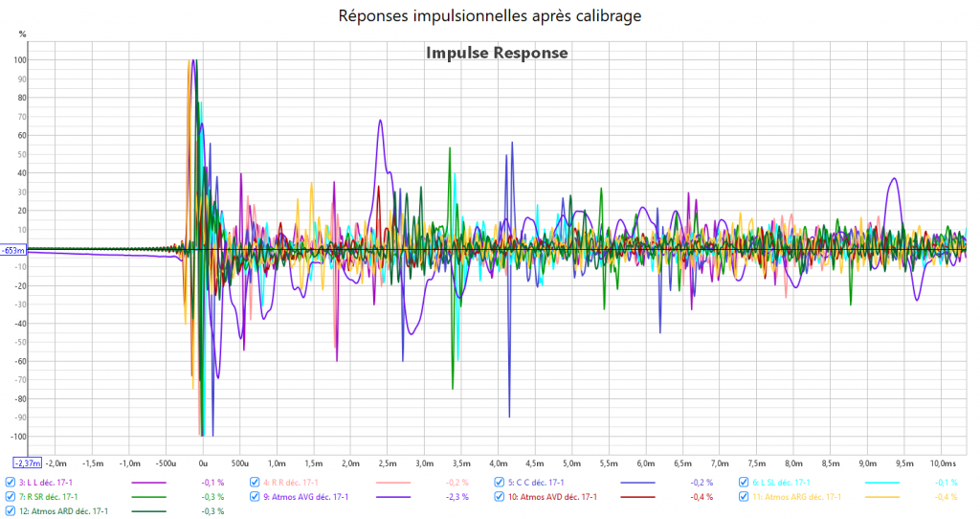
Task: Click the 'Impulse Response' graph title
Action: (497, 53)
